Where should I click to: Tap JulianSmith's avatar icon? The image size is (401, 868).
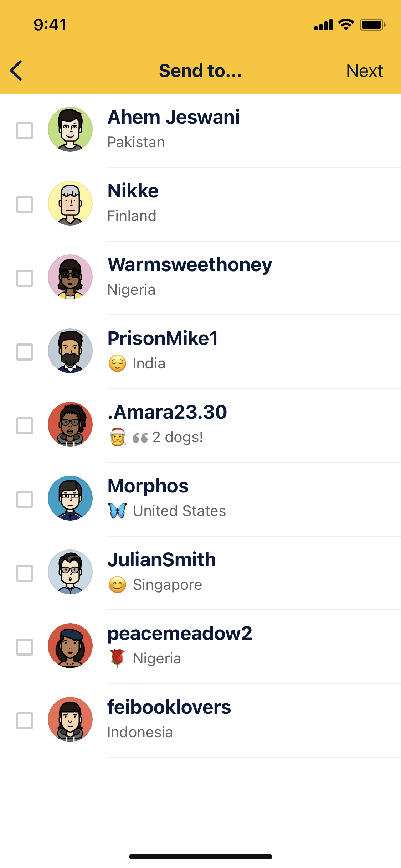tap(70, 572)
